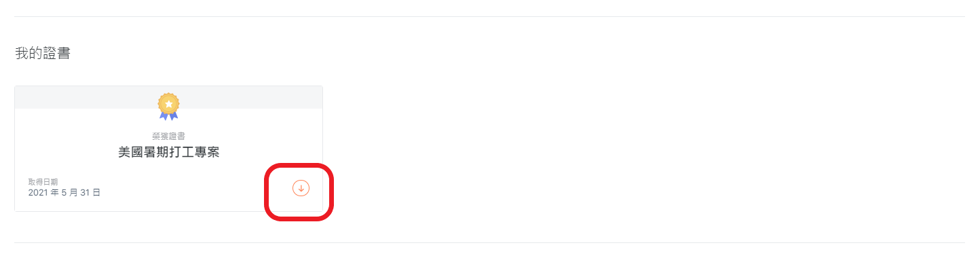Click the 我的證書 section heading
This screenshot has height=258, width=980.
[x=43, y=53]
